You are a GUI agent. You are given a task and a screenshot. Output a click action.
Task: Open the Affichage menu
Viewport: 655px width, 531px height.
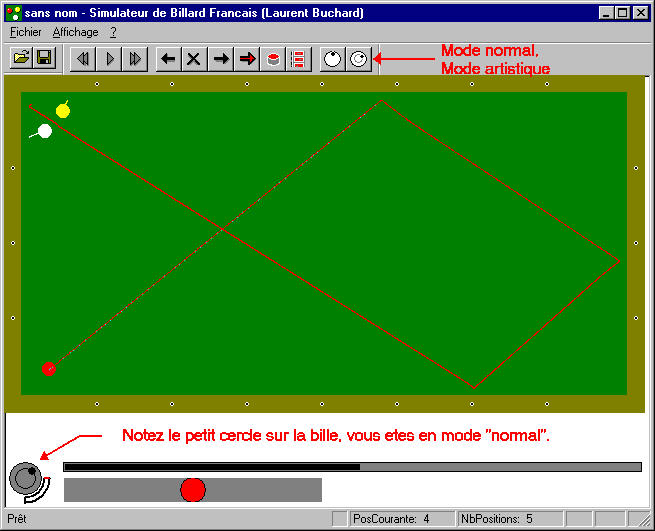click(x=75, y=32)
